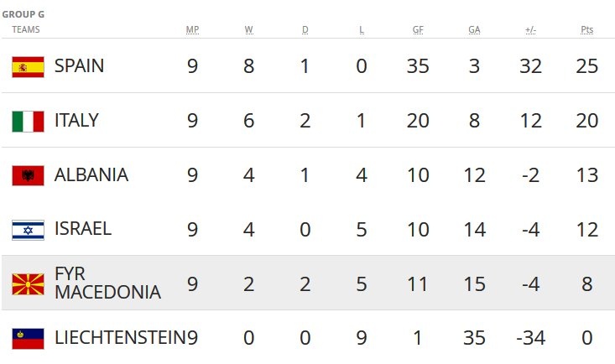Click the D column header
The image size is (615, 364).
[305, 30]
